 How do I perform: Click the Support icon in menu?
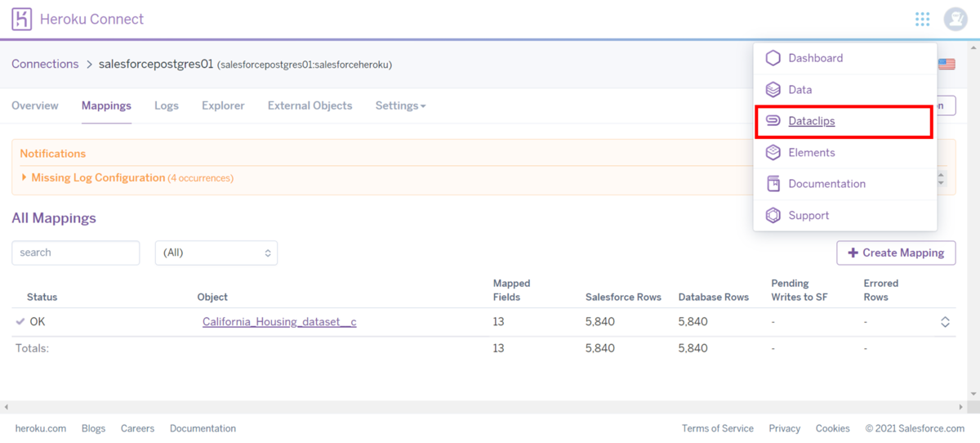point(773,216)
